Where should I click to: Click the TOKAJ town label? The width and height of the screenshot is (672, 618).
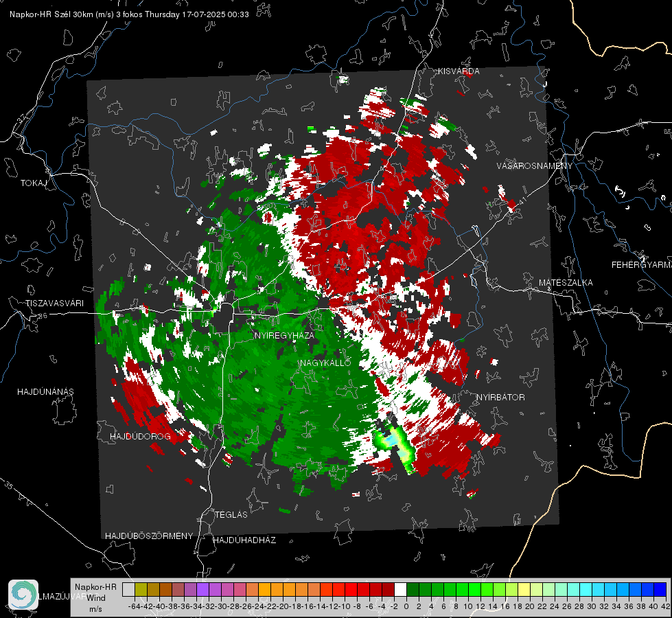click(34, 183)
